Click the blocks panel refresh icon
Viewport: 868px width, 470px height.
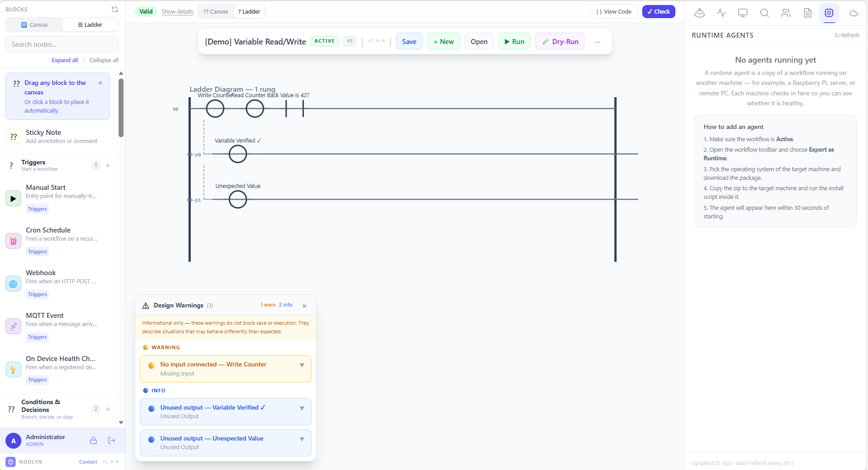115,9
